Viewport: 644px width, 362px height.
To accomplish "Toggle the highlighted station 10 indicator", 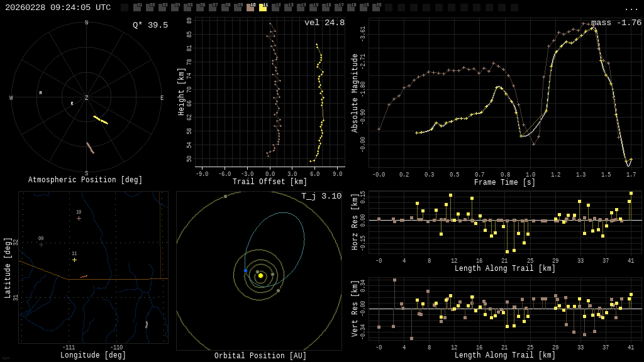I will tap(250, 8).
